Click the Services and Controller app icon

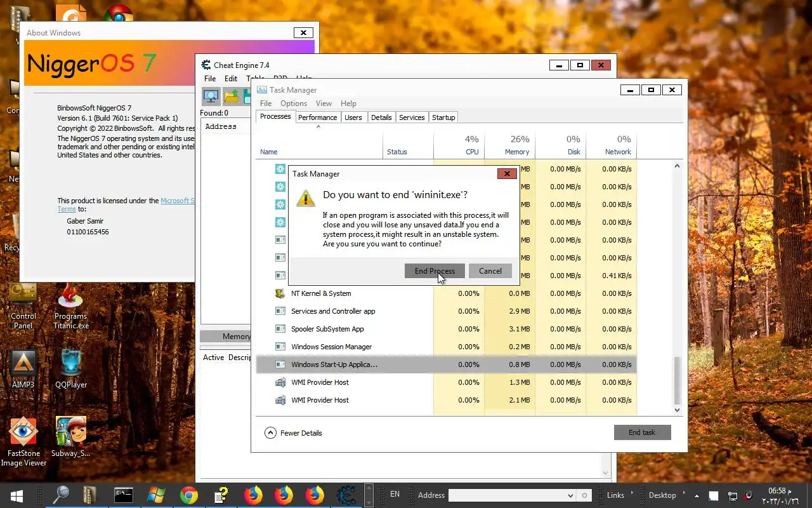[x=280, y=311]
